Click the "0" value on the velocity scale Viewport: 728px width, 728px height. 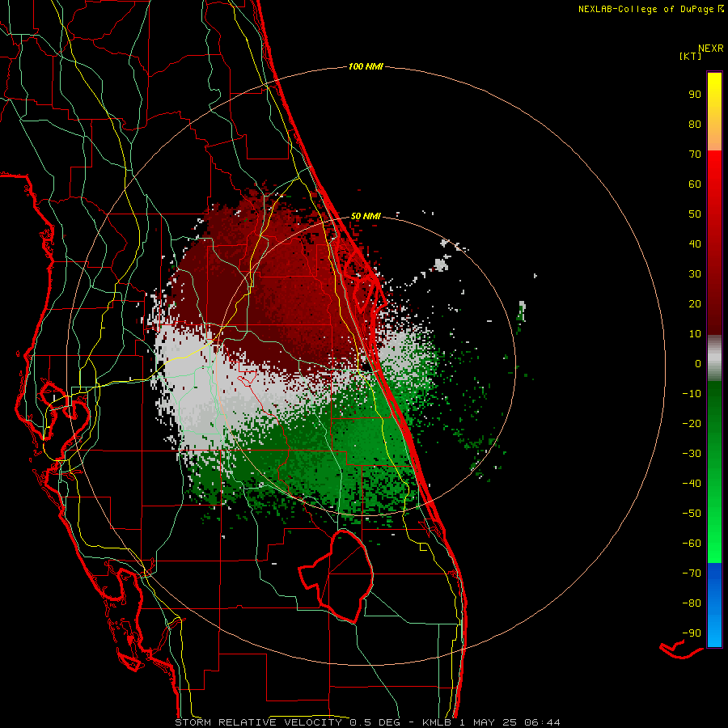click(698, 364)
